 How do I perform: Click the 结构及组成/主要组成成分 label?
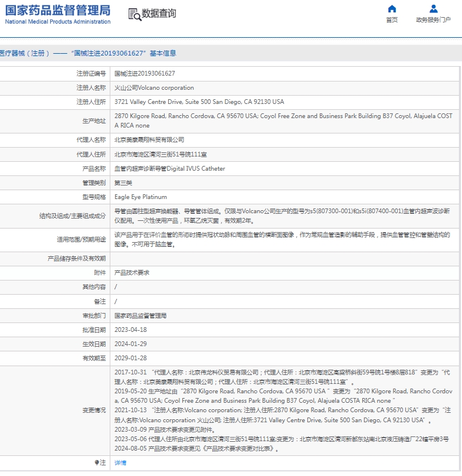pyautogui.click(x=73, y=216)
